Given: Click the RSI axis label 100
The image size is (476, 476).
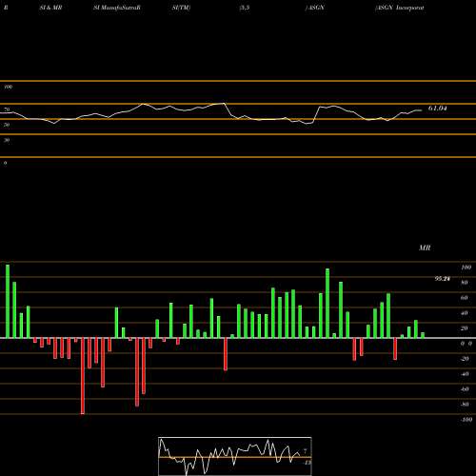Looking at the screenshot, I should [x=9, y=87].
